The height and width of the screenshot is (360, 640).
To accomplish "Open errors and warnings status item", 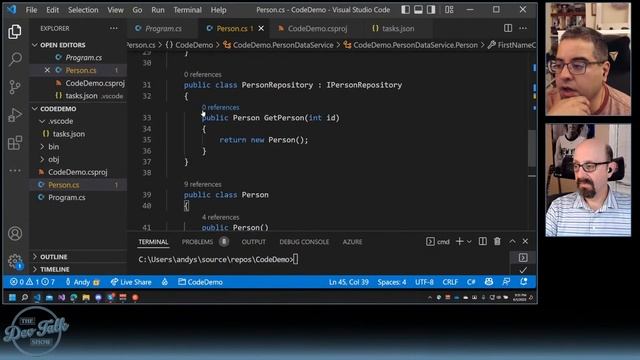I will click(x=32, y=282).
